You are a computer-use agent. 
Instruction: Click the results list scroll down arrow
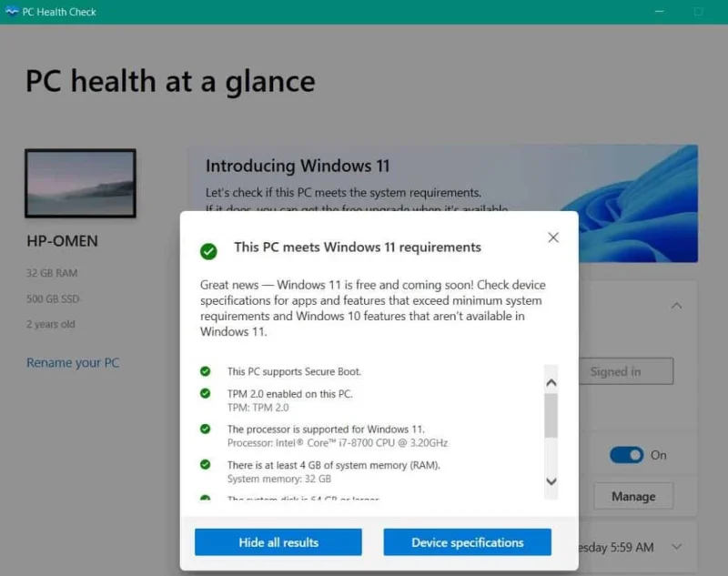[x=551, y=481]
